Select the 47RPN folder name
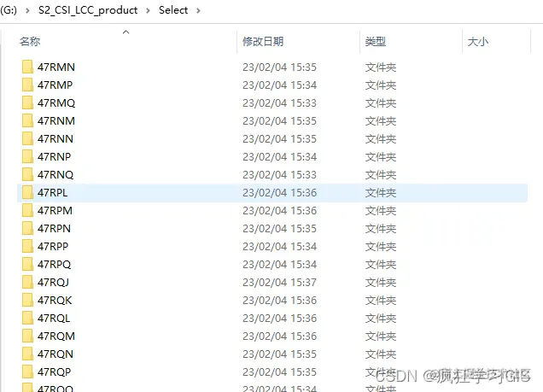Screen dimensions: 543x392 (54, 229)
